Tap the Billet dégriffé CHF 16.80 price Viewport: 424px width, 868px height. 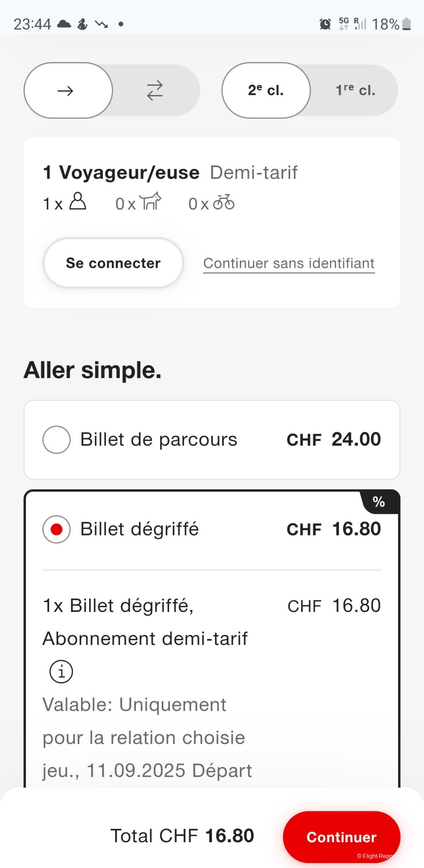point(334,530)
